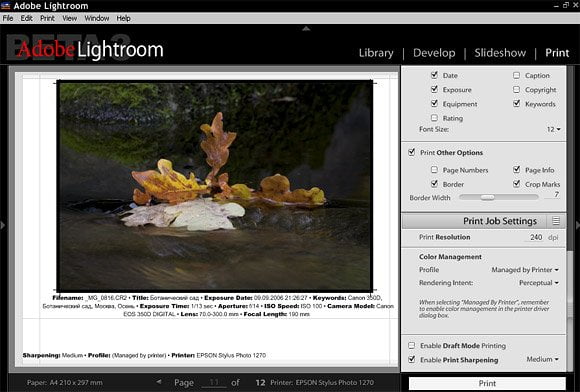Image resolution: width=580 pixels, height=392 pixels.
Task: Open the Print Job Settings panel menu icon
Action: [556, 221]
